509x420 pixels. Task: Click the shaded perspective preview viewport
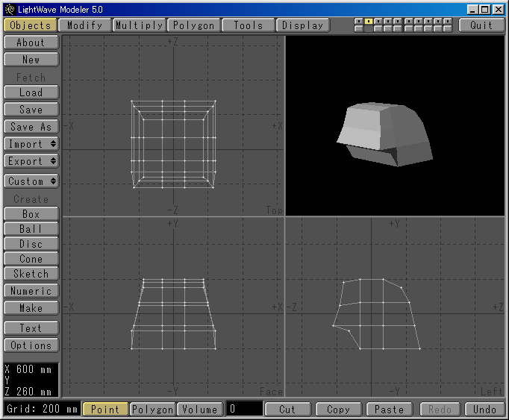(395, 125)
